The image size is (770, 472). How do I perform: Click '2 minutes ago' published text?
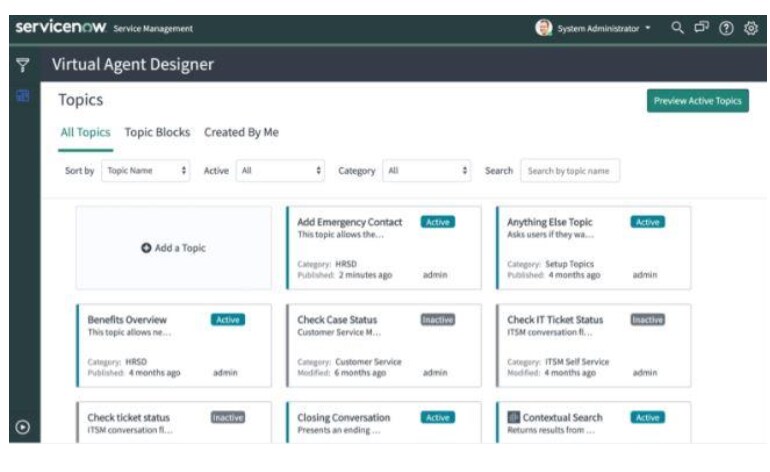[x=365, y=275]
